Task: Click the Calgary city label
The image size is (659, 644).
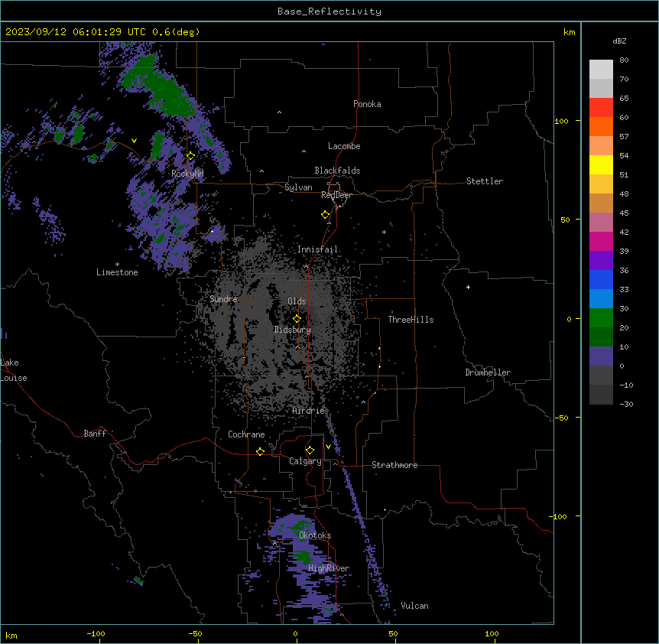Action: [x=305, y=461]
